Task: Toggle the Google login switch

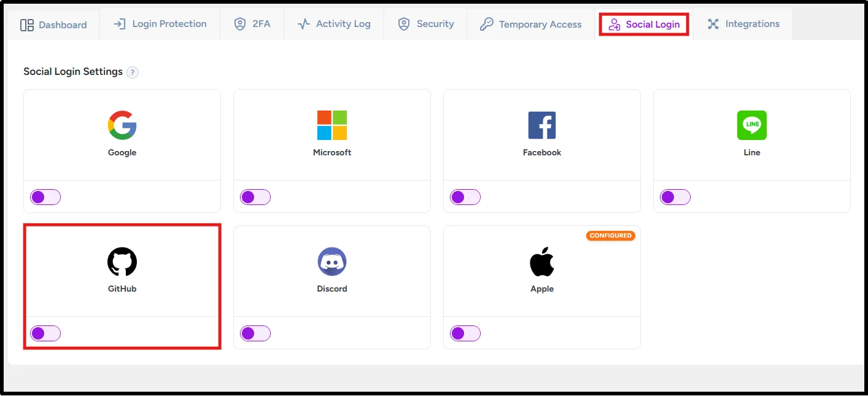Action: pyautogui.click(x=45, y=197)
